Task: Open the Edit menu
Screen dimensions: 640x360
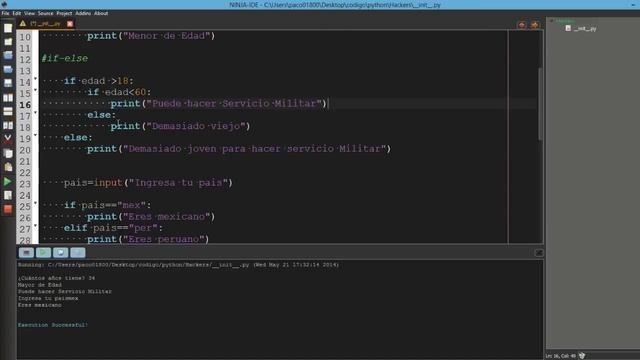Action: (17, 13)
